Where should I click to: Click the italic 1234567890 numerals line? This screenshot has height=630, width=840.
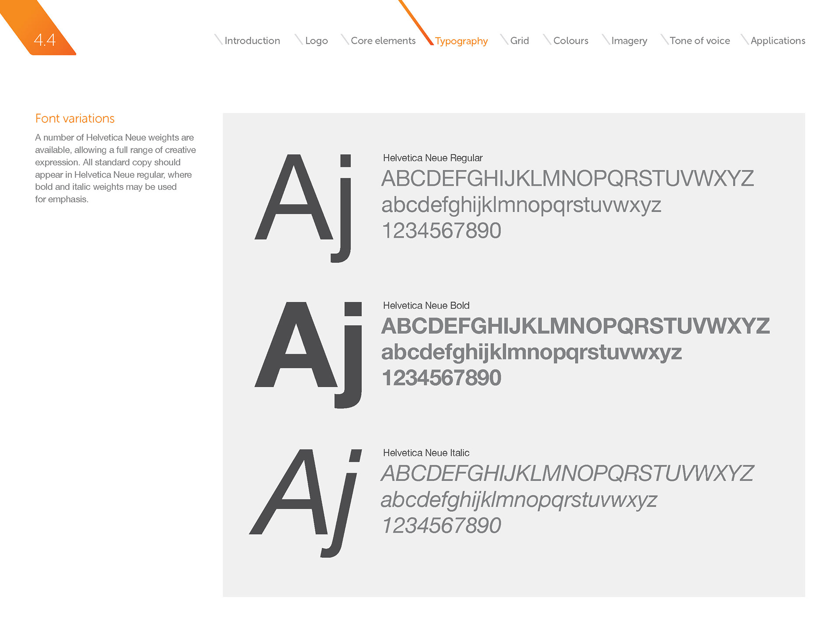coord(441,525)
